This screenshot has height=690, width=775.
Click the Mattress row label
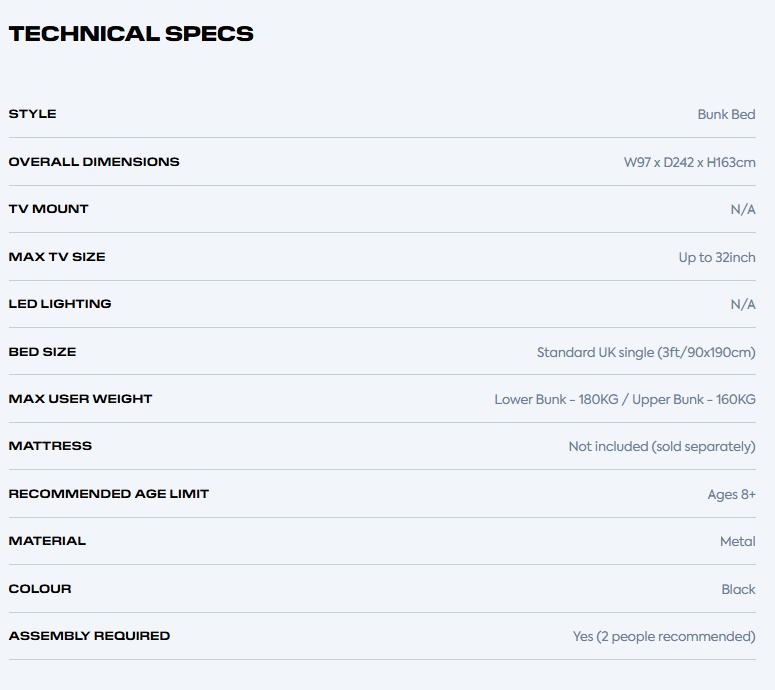(50, 446)
